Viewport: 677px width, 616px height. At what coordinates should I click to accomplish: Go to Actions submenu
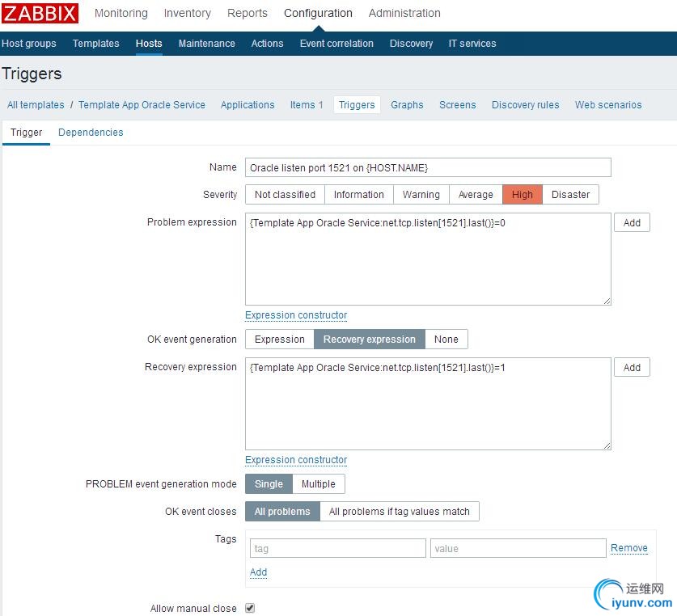click(267, 43)
